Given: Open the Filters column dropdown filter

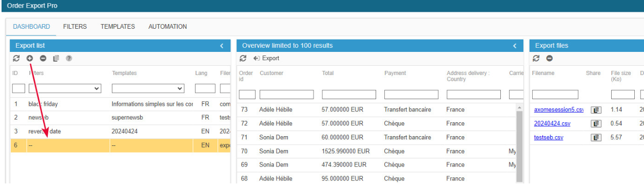Looking at the screenshot, I should click(65, 88).
